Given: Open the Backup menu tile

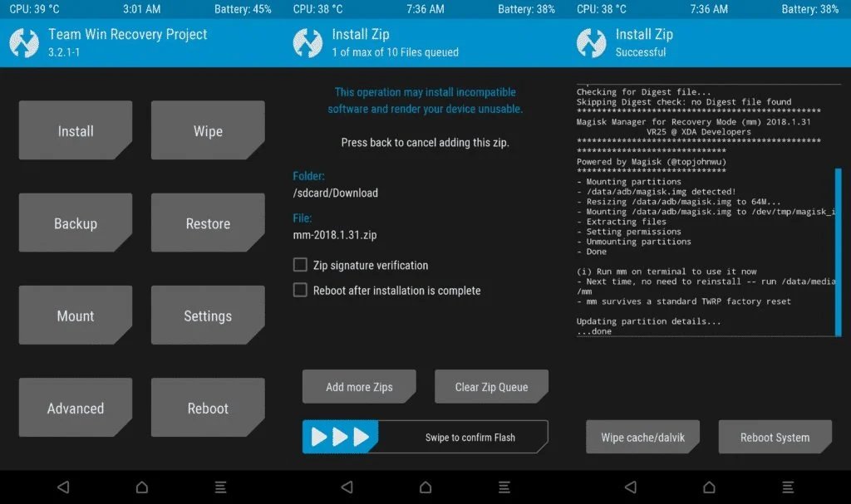Looking at the screenshot, I should pyautogui.click(x=75, y=223).
